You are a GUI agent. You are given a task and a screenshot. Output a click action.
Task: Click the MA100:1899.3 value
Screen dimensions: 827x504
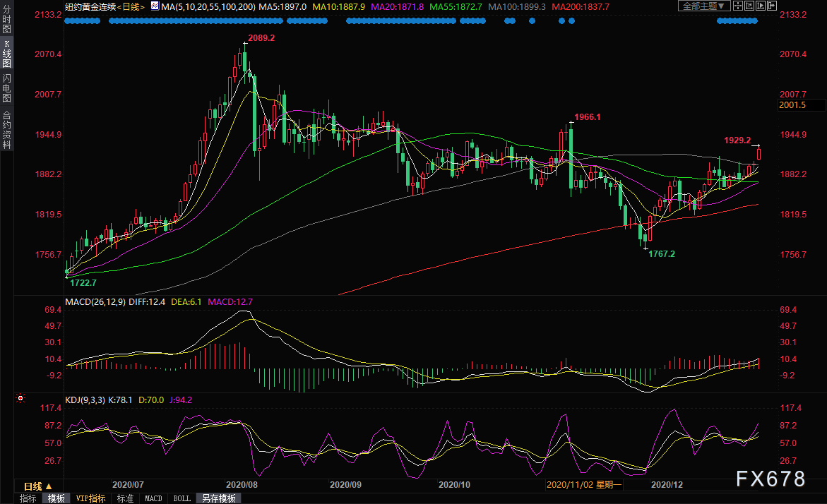tap(517, 7)
